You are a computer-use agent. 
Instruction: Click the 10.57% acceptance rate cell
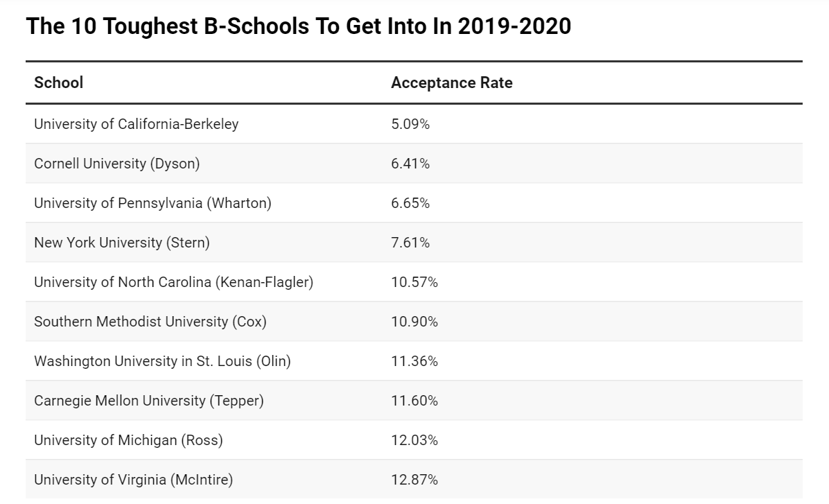414,282
